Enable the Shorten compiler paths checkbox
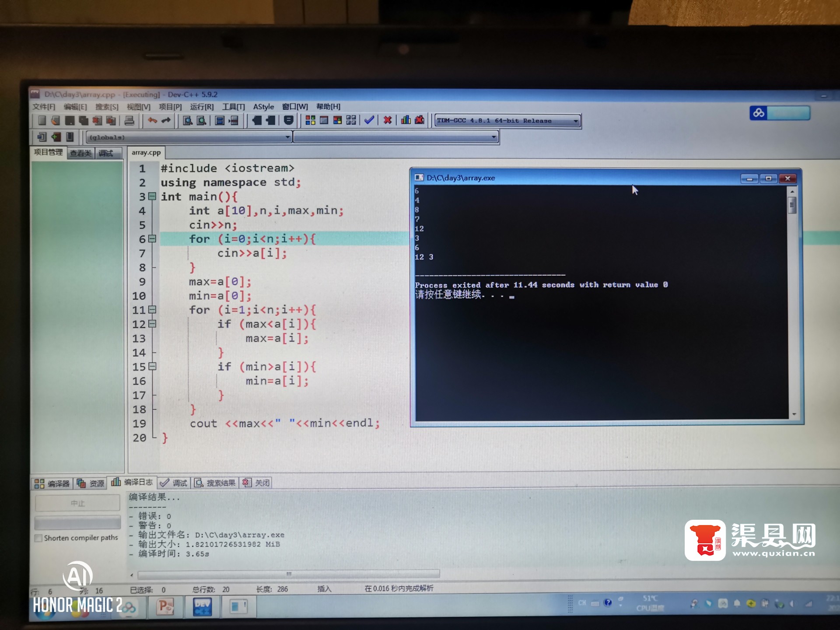Screen dimensions: 840x630 click(x=39, y=538)
